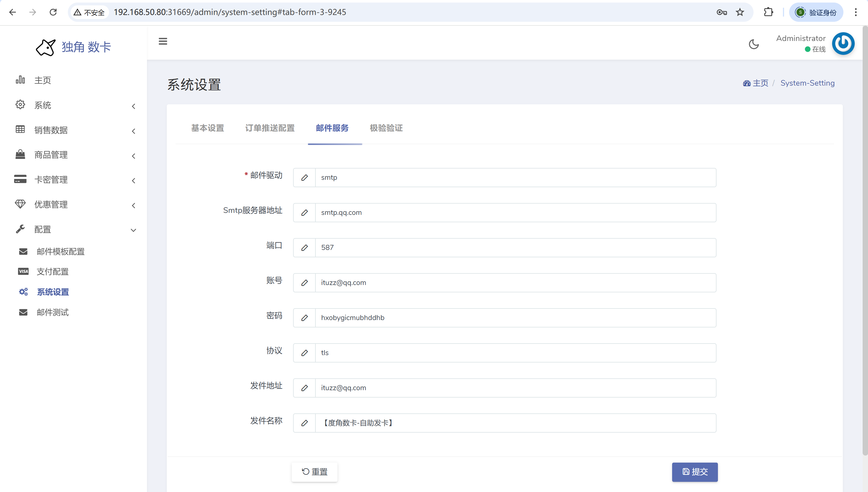Click the hamburger sidebar toggle icon
The image size is (868, 492).
pos(163,41)
